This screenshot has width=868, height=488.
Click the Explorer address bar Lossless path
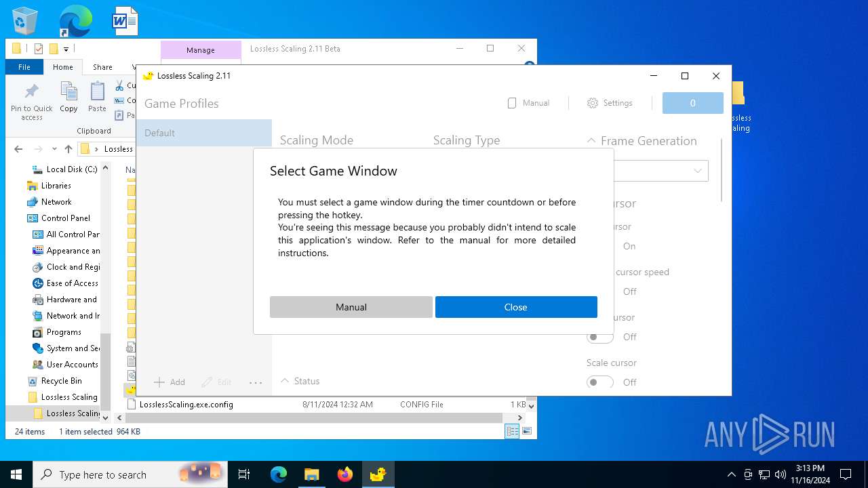(119, 149)
